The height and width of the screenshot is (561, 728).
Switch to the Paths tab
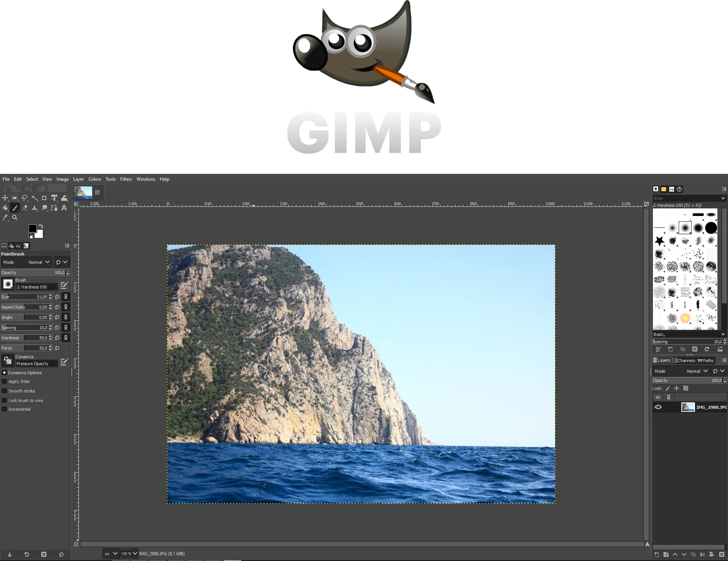(x=706, y=361)
